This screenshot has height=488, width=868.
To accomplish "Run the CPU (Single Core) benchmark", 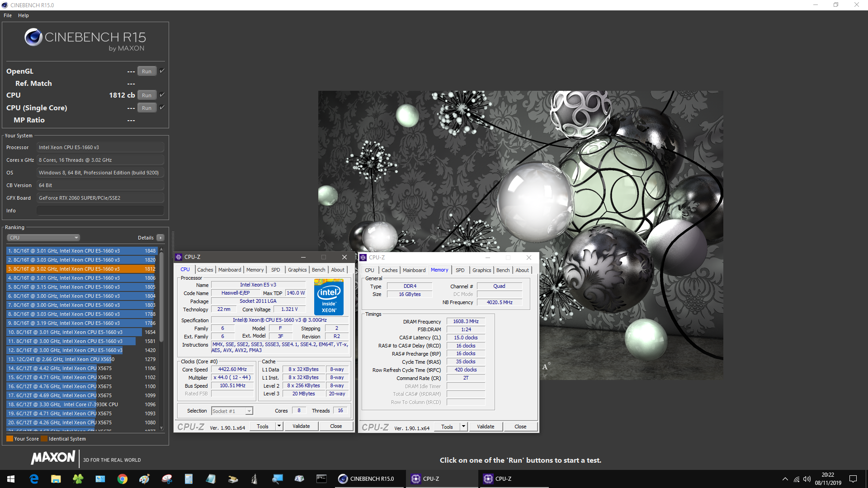I will point(146,108).
